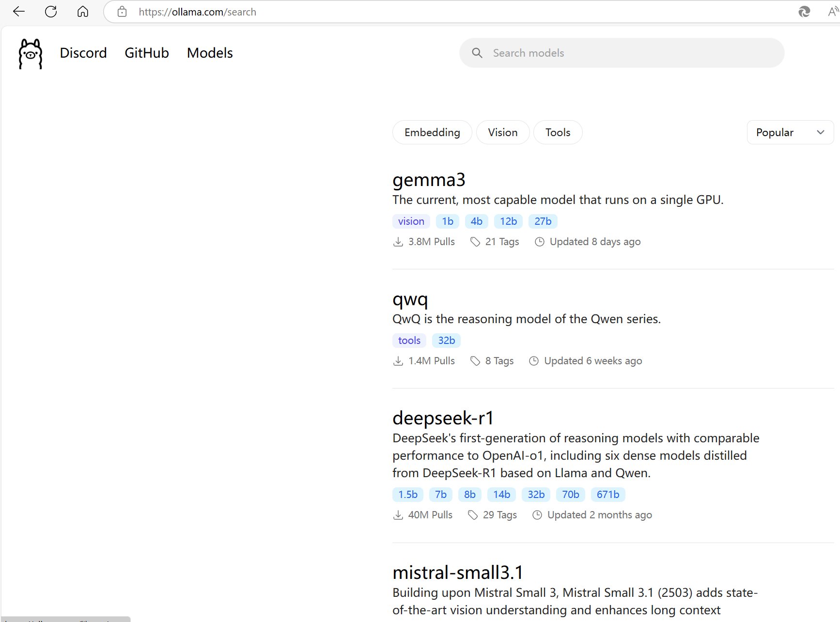Click the clock icon beside Updated 2 months ago

(x=537, y=515)
